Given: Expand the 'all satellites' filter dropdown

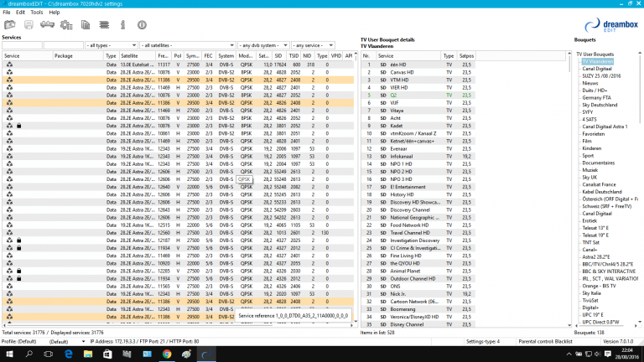Looking at the screenshot, I should 187,45.
